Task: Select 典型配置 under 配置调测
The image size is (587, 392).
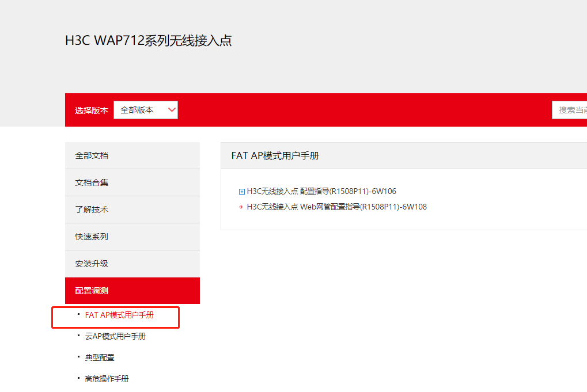Action: (100, 357)
